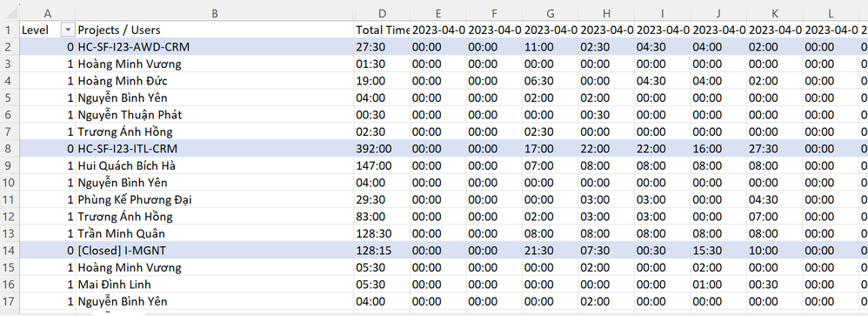Viewport: 868px width, 316px height.
Task: Open the Level column filter dropdown
Action: [x=68, y=30]
